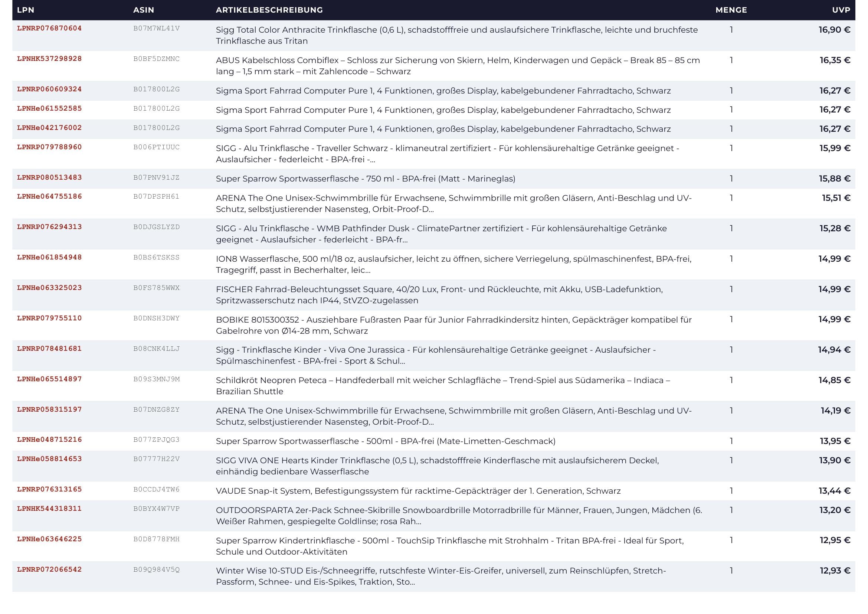This screenshot has height=614, width=868.
Task: Click the ION8 Wasserflasche description
Action: [453, 264]
